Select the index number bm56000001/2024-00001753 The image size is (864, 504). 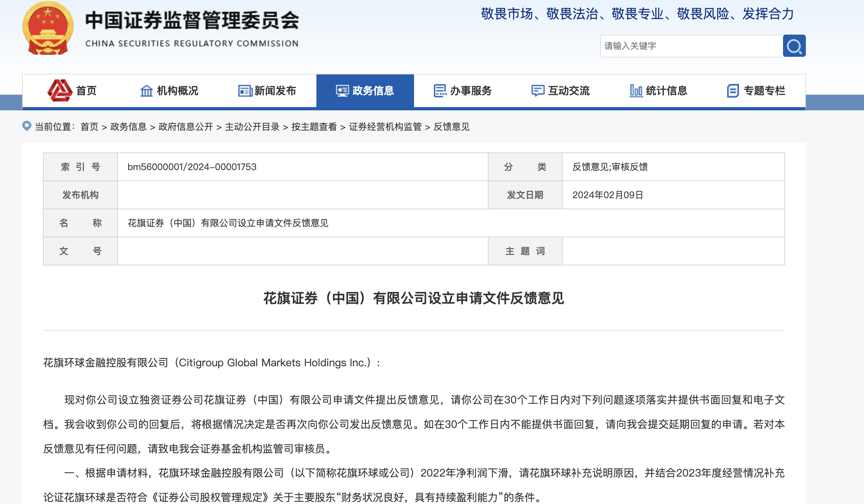pyautogui.click(x=192, y=167)
